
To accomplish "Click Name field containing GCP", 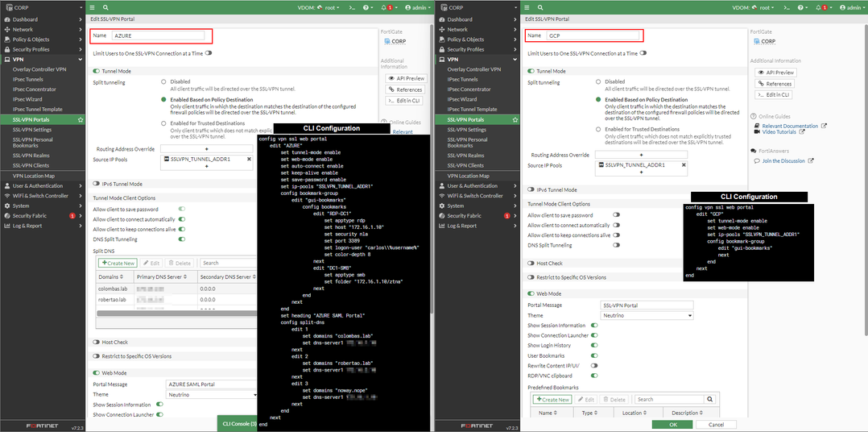I will click(x=593, y=35).
